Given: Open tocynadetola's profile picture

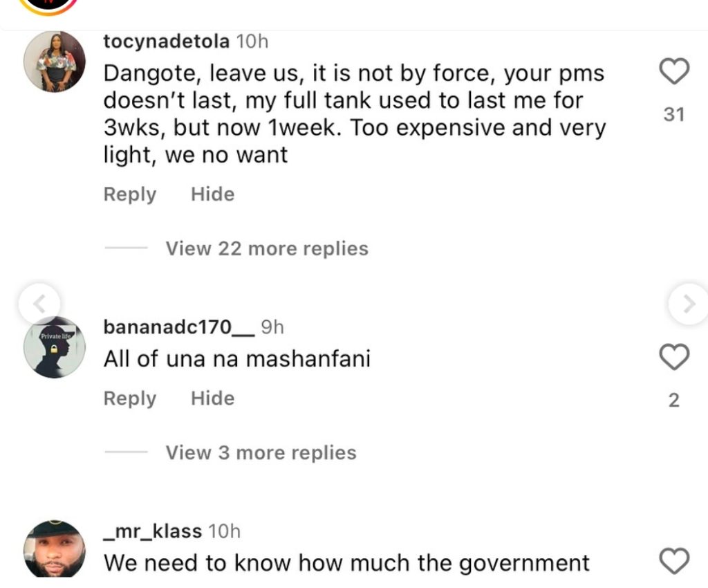Looking at the screenshot, I should pos(55,62).
